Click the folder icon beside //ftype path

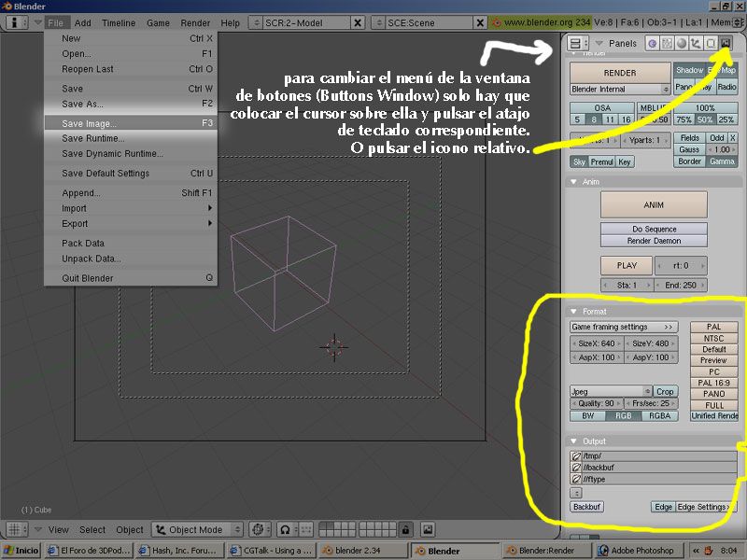coord(576,479)
